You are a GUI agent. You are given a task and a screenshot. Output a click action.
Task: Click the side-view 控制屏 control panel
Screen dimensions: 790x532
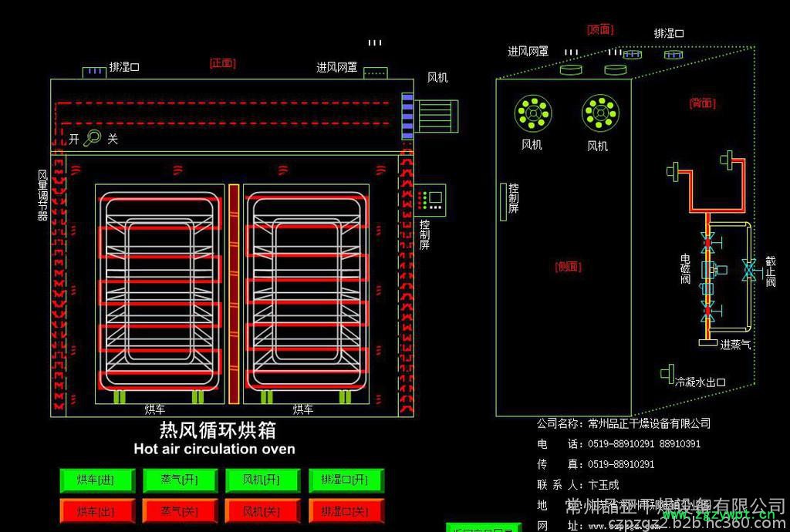tap(503, 200)
